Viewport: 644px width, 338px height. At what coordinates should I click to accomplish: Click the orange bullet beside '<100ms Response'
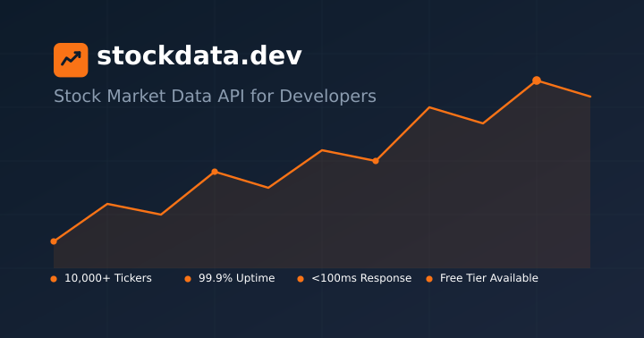[301, 279]
